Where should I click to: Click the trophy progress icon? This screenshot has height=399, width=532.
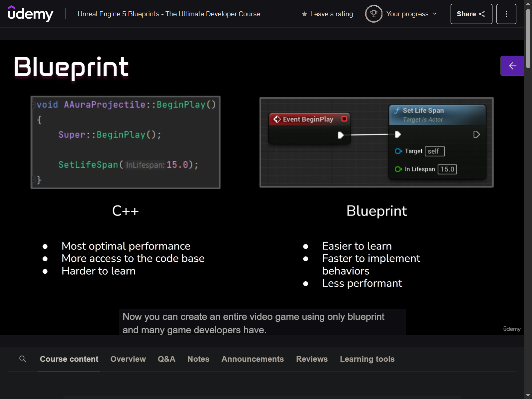373,14
